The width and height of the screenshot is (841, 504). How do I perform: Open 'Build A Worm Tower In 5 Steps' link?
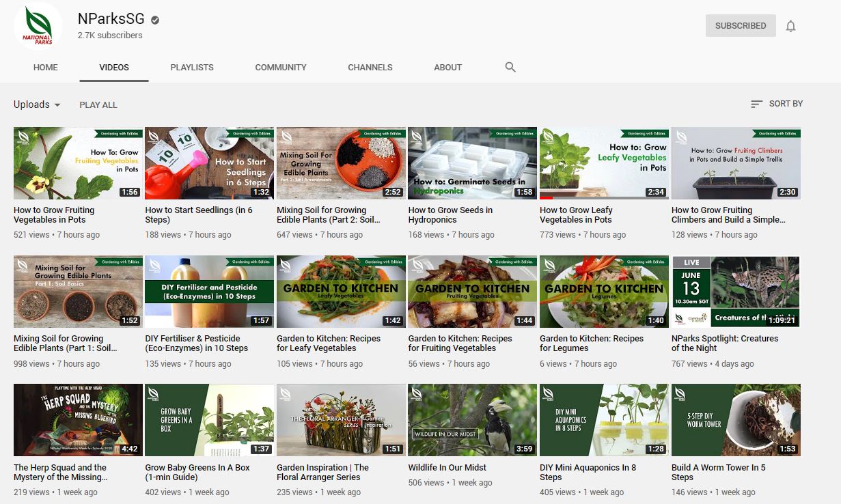(718, 472)
